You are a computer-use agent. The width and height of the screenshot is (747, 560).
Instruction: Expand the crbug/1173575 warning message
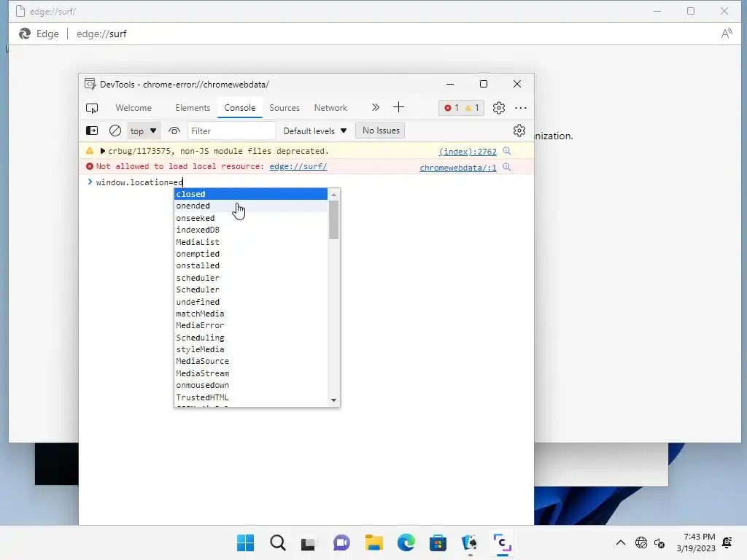pos(102,151)
